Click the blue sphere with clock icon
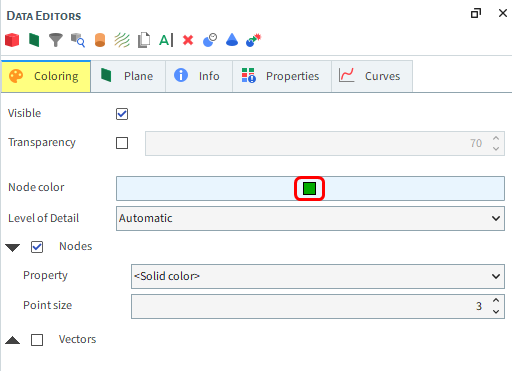The height and width of the screenshot is (371, 512). point(210,40)
